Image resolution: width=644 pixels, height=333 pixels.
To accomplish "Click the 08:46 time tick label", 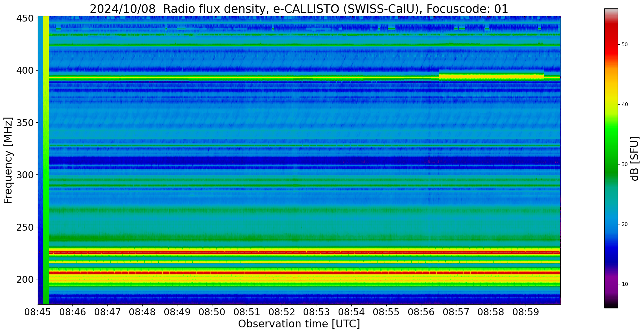I will (73, 312).
